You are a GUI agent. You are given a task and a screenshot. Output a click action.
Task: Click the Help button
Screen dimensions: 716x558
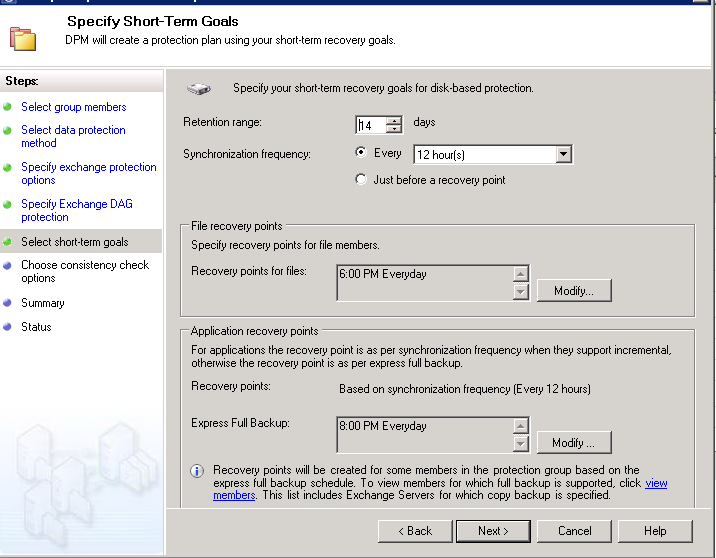(655, 531)
